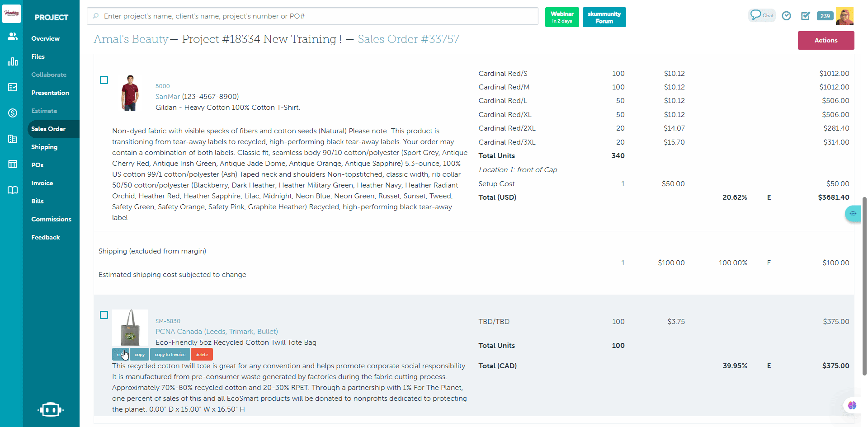This screenshot has height=427, width=868.
Task: Click the red delete button on tote bag
Action: coord(202,355)
